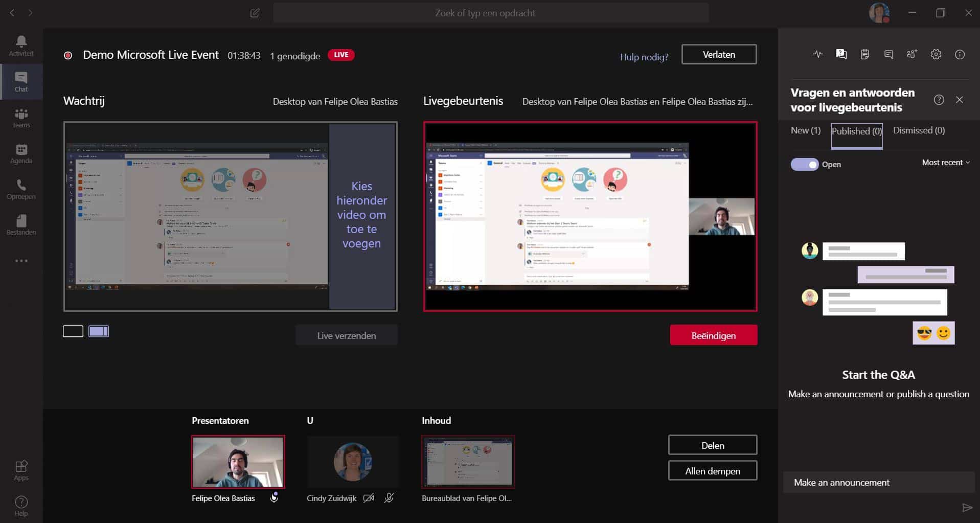The width and height of the screenshot is (980, 523).
Task: Click the Hulp nodig? link
Action: (644, 57)
